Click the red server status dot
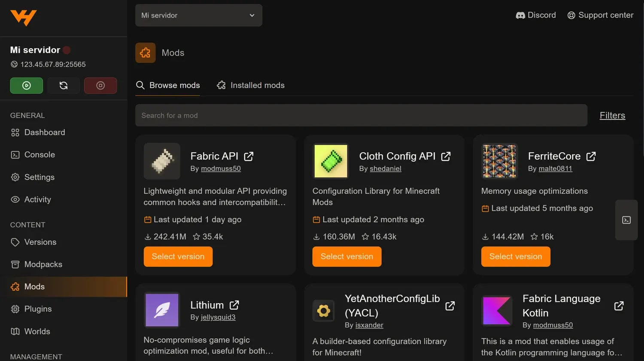Screen dimensions: 644x361 tap(67, 50)
